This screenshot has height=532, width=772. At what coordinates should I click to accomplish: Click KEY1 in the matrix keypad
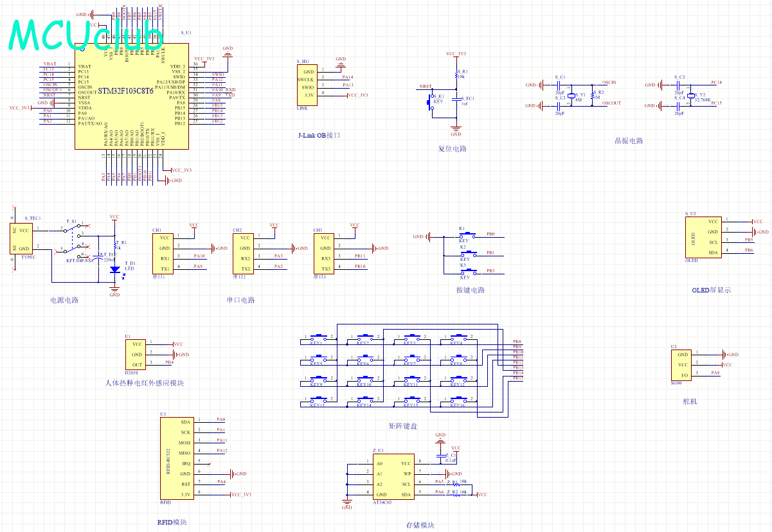coord(319,337)
